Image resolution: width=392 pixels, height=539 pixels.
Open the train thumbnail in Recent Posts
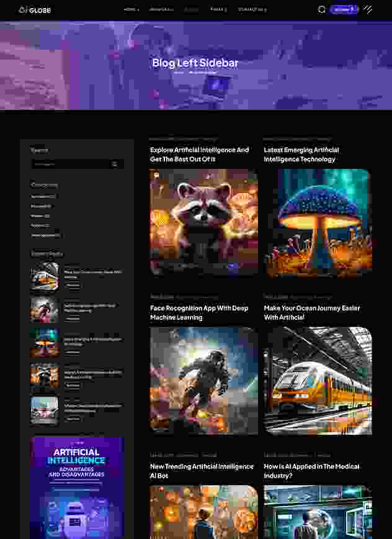[45, 276]
